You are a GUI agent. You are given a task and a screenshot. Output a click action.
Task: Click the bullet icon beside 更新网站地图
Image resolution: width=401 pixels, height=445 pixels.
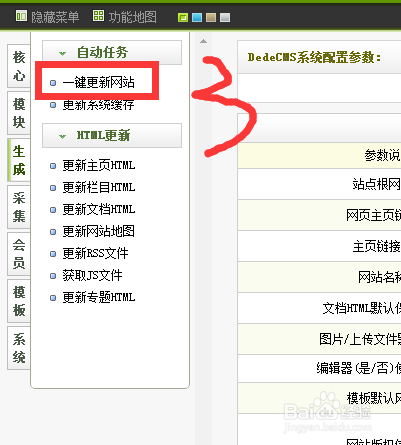tap(53, 232)
